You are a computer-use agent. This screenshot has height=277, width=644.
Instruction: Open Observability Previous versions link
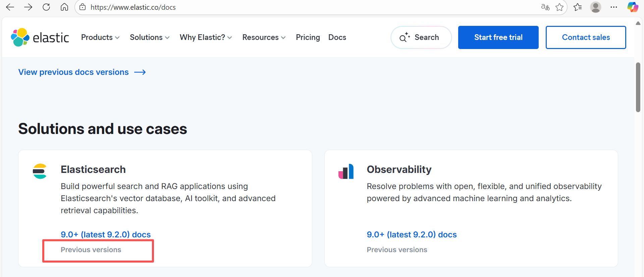[397, 250]
